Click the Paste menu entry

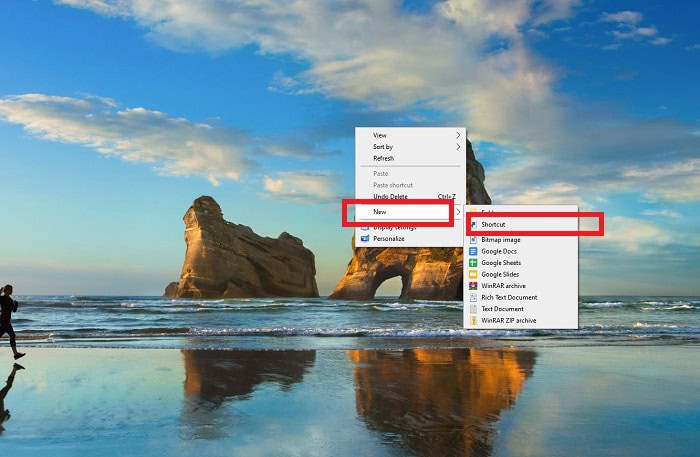coord(380,174)
